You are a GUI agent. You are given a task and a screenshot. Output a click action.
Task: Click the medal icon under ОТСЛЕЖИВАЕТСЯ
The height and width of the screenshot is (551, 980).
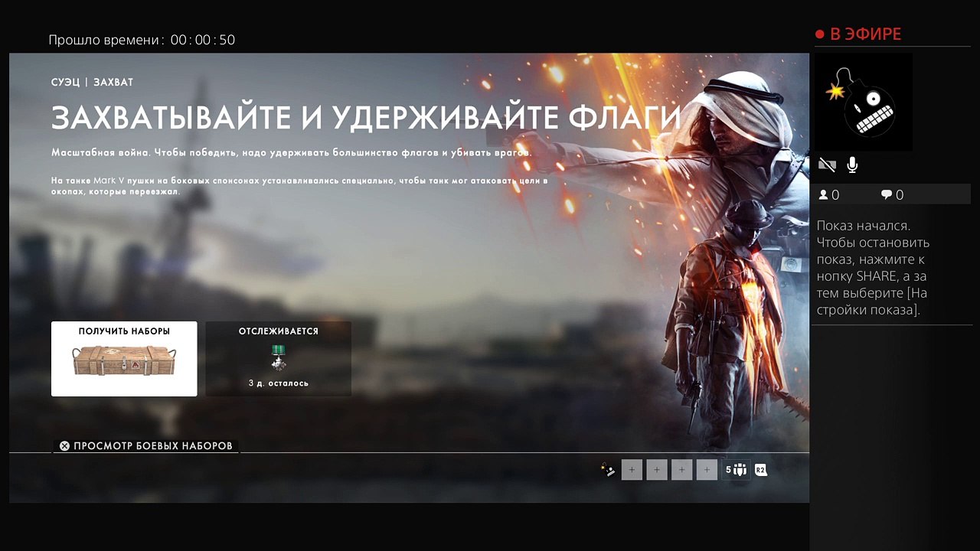point(278,360)
